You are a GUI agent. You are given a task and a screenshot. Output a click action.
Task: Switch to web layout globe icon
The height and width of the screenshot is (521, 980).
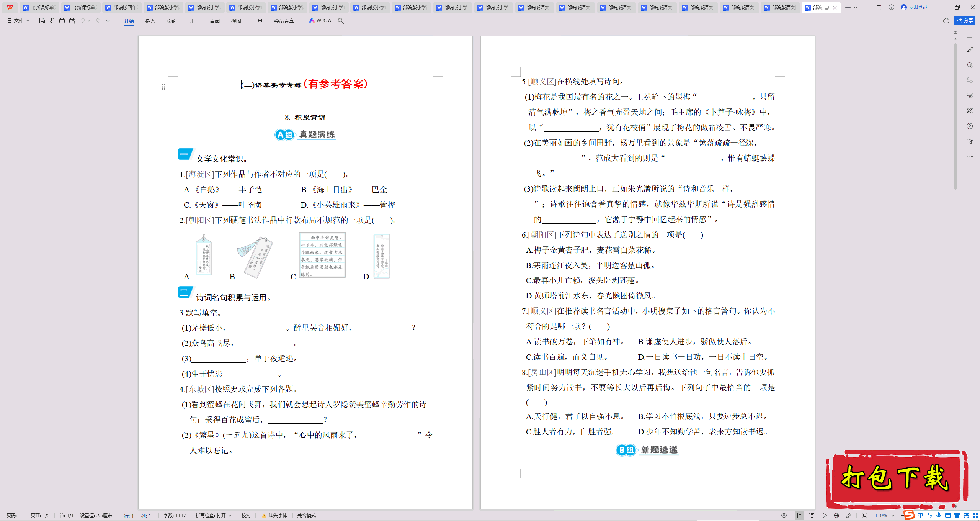(x=837, y=516)
